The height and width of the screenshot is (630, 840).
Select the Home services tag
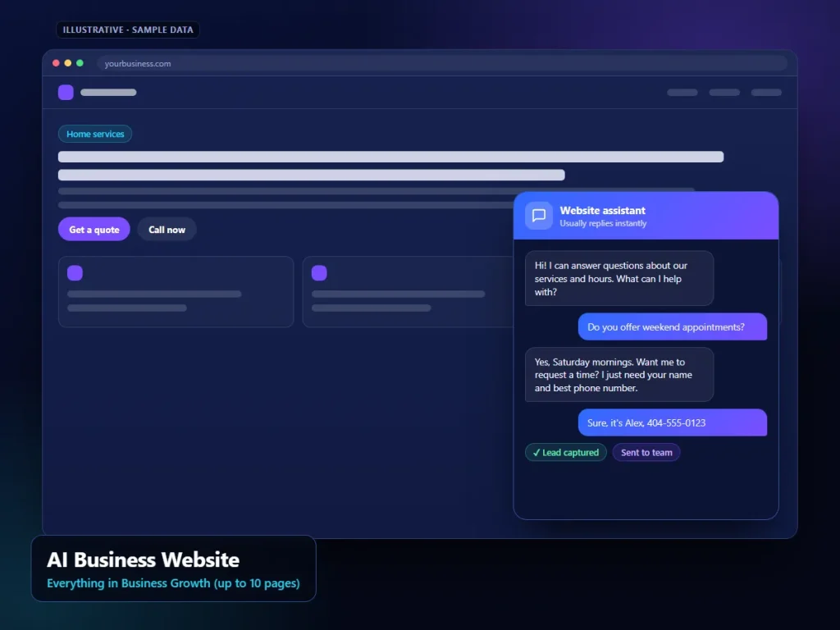click(x=95, y=134)
